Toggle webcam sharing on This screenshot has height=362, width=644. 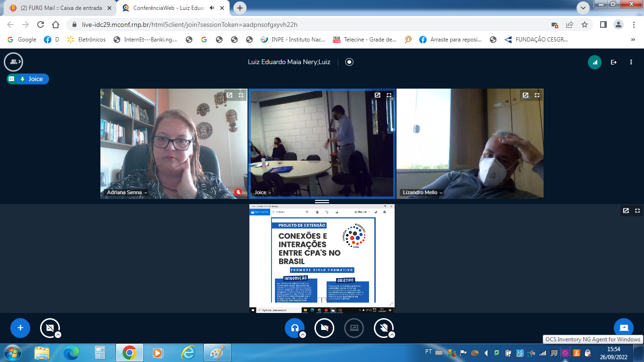click(x=324, y=328)
